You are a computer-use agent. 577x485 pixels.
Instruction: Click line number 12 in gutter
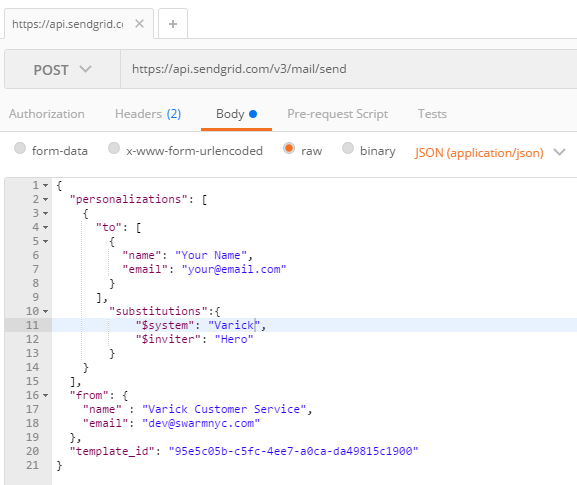[32, 339]
